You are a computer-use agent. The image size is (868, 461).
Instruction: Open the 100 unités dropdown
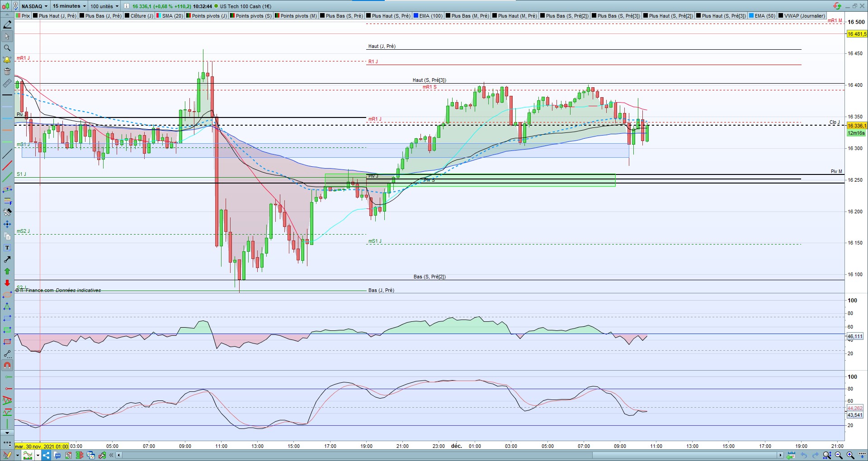[104, 6]
